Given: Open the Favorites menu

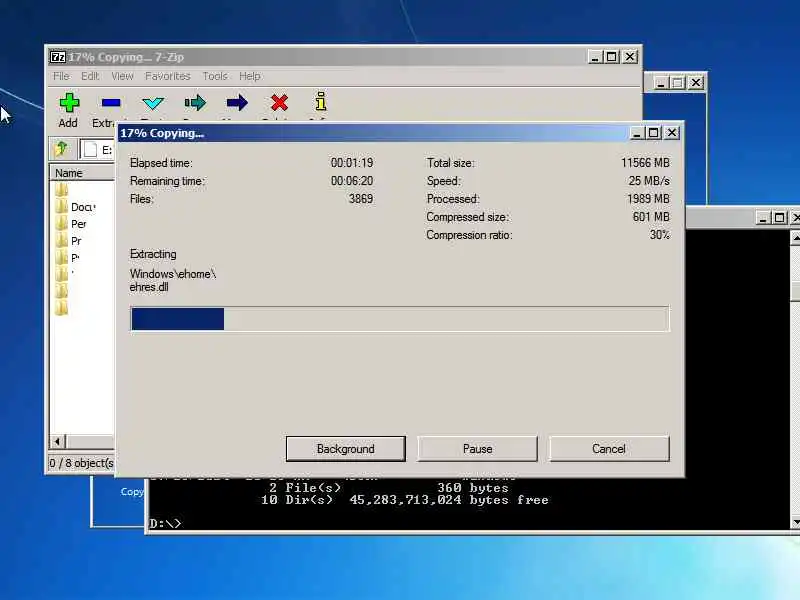Looking at the screenshot, I should (167, 76).
